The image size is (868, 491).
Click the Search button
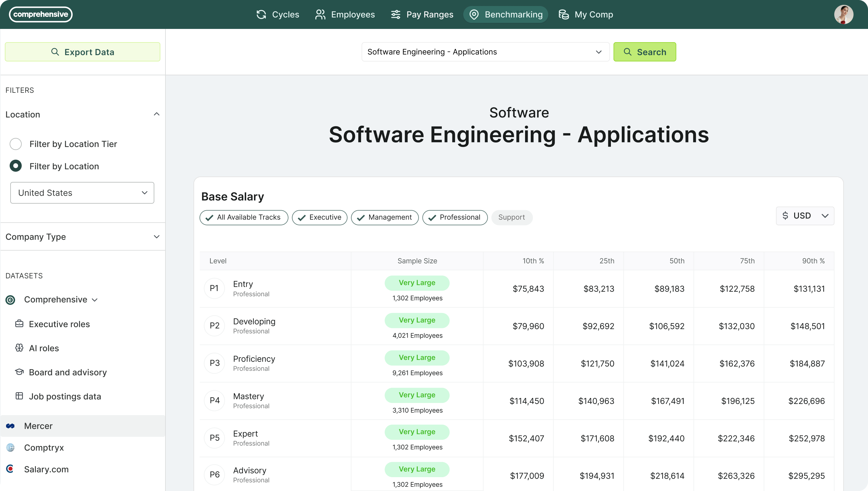click(x=645, y=52)
